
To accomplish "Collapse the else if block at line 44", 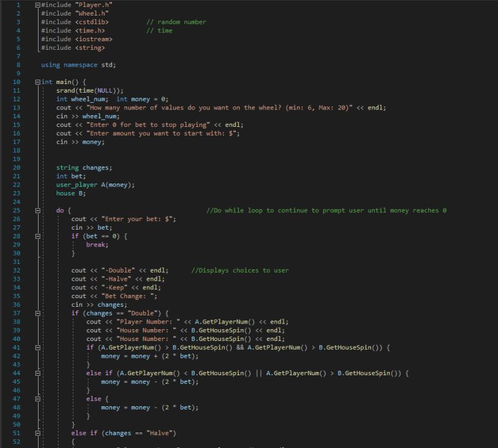I will (x=37, y=373).
